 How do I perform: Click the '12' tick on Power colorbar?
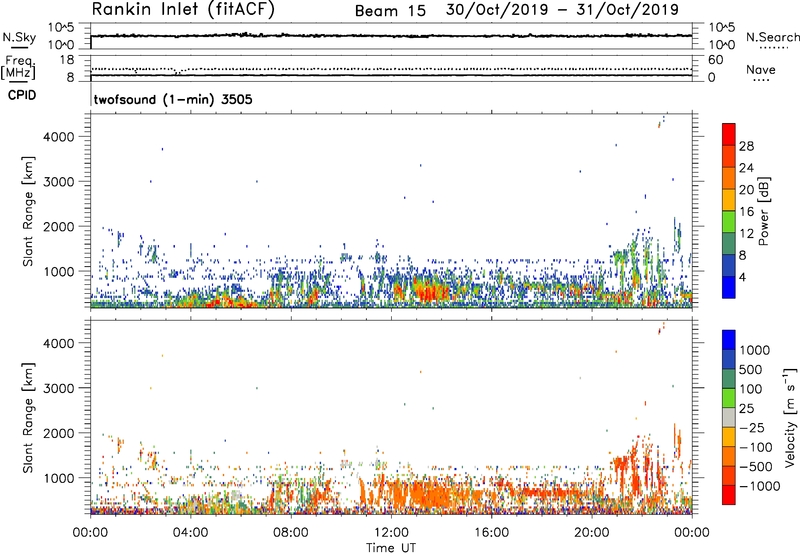746,234
